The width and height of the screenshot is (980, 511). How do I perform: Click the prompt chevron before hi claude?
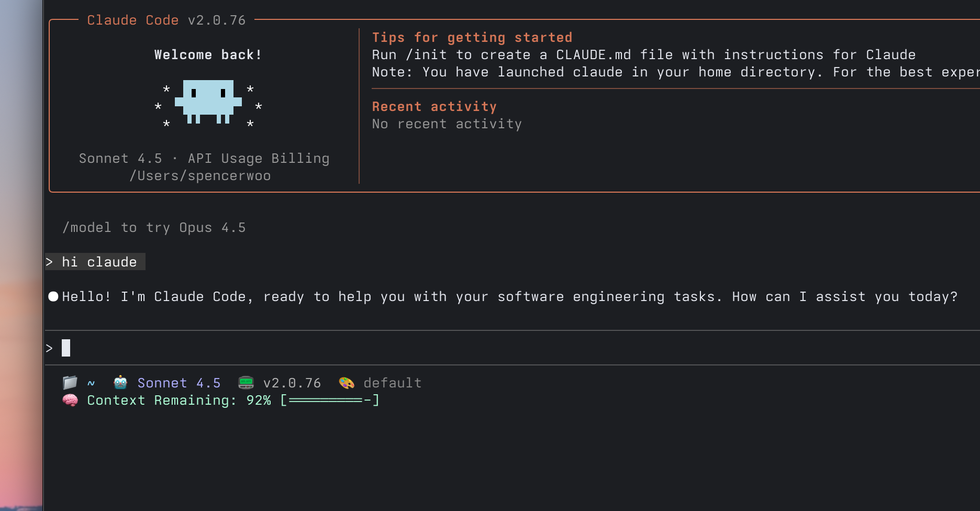click(x=49, y=262)
